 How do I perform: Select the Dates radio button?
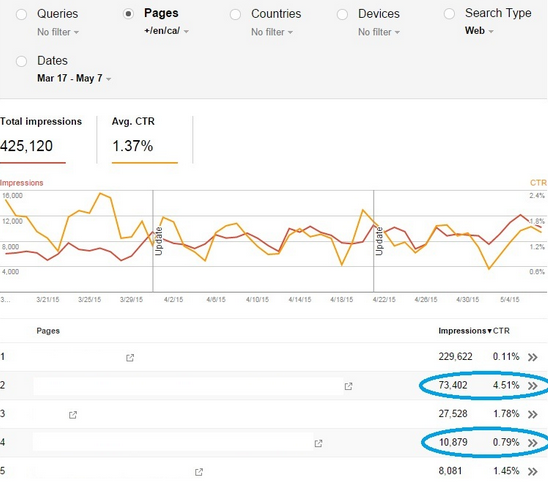tap(21, 61)
